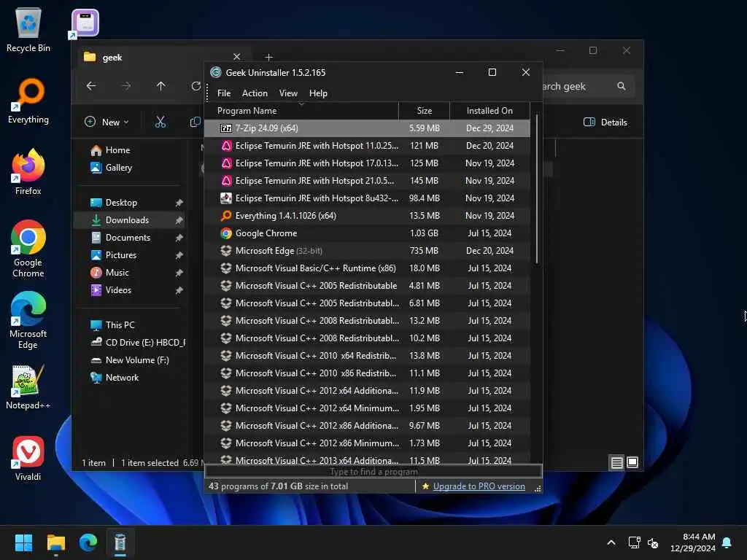The height and width of the screenshot is (560, 747).
Task: Select the Eclipse Temurin JRE 17.0.13 icon
Action: point(226,163)
